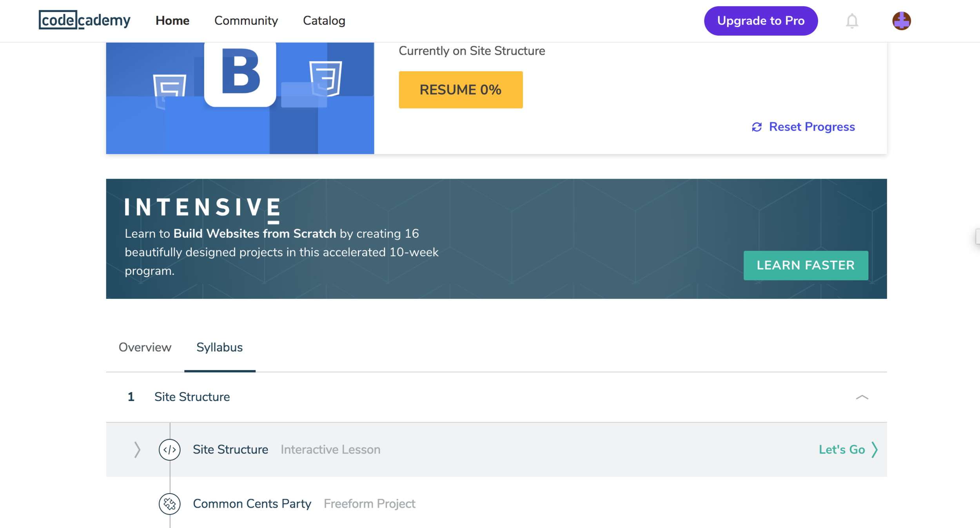This screenshot has height=528, width=980.
Task: Expand the Site Structure lesson row arrow
Action: tap(137, 450)
